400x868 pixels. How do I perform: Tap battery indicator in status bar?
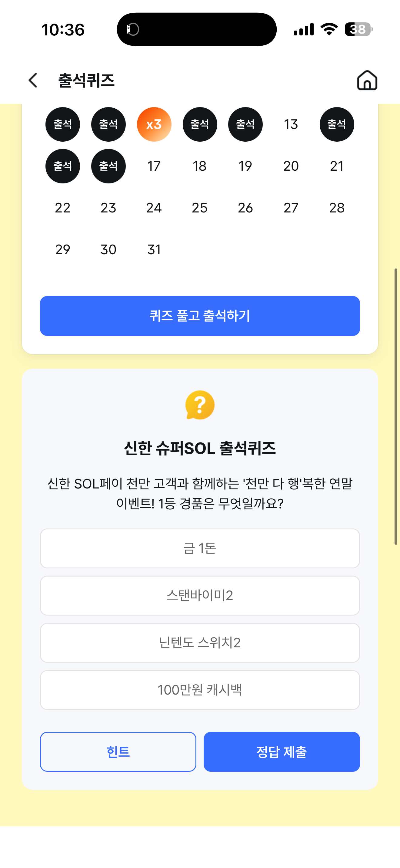pyautogui.click(x=358, y=29)
